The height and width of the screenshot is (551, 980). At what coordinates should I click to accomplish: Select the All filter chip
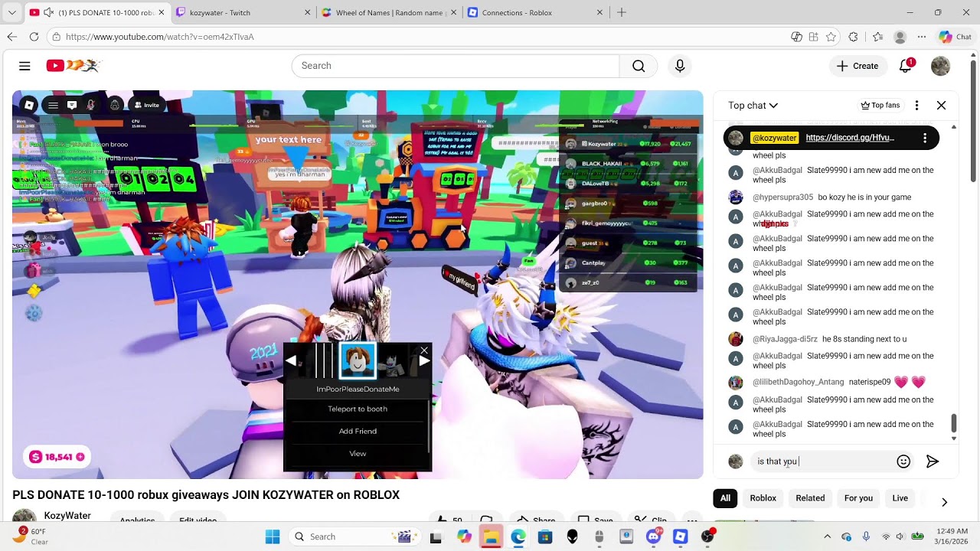click(725, 498)
